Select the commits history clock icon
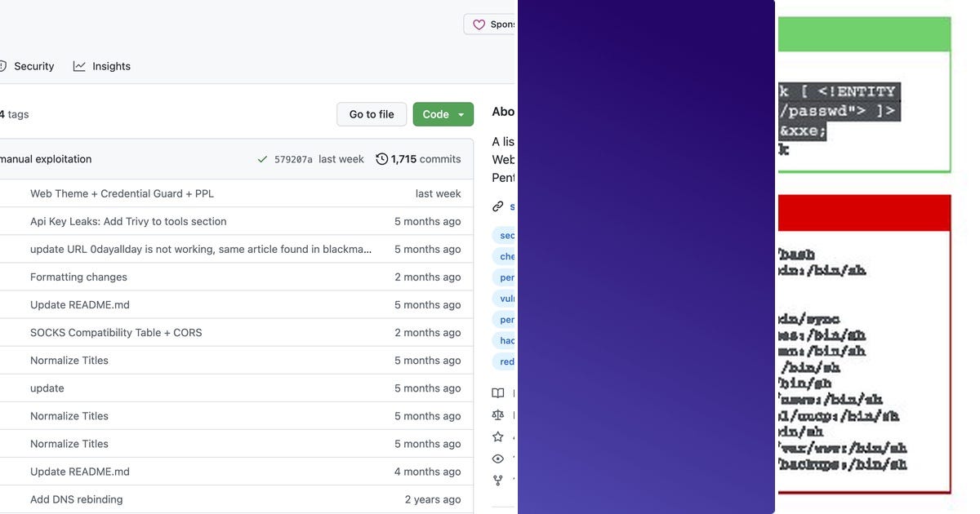This screenshot has width=980, height=514. (x=381, y=158)
